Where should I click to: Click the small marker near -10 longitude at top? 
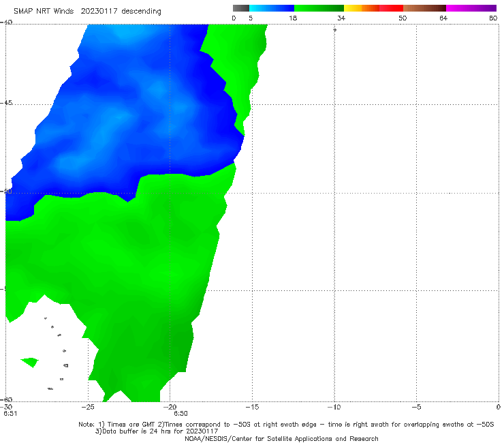point(334,30)
